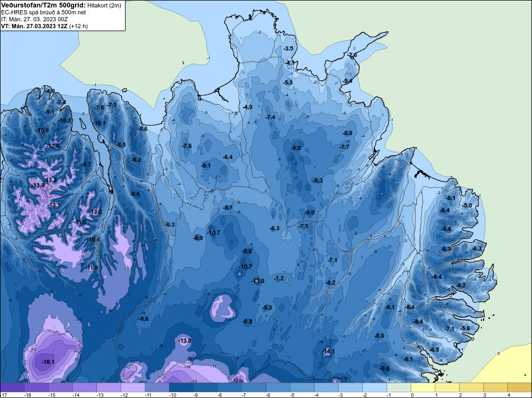Viewport: 532px width, 398px height.
Task: Click the -3.5 temperature label
Action: [288, 48]
